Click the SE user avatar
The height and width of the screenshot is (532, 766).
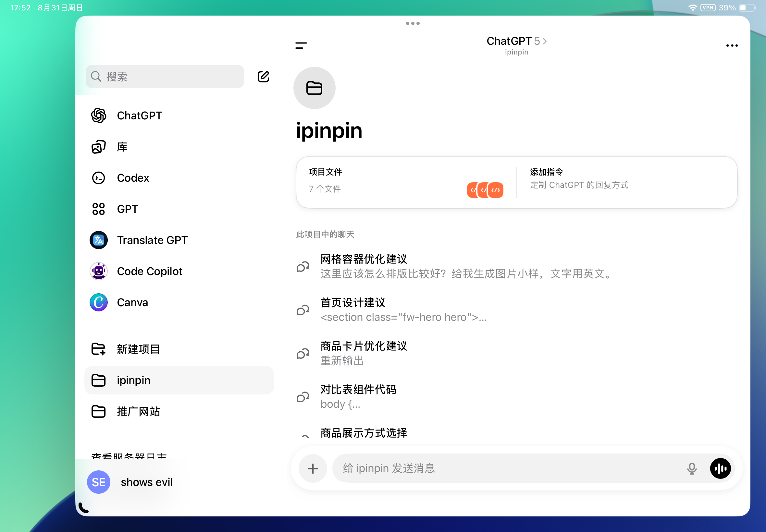[x=99, y=482]
